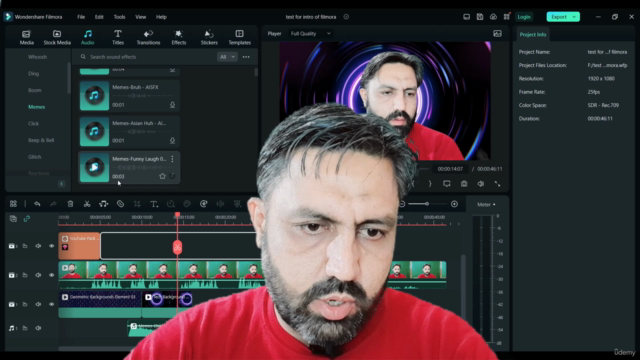Mute video track 2 audio
The width and height of the screenshot is (640, 360).
(x=38, y=275)
